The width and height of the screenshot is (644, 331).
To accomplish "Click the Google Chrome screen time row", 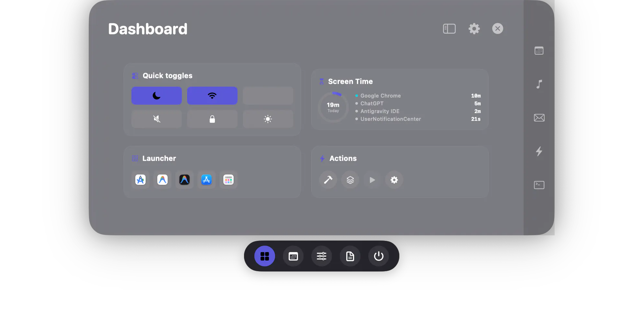I will [x=418, y=96].
